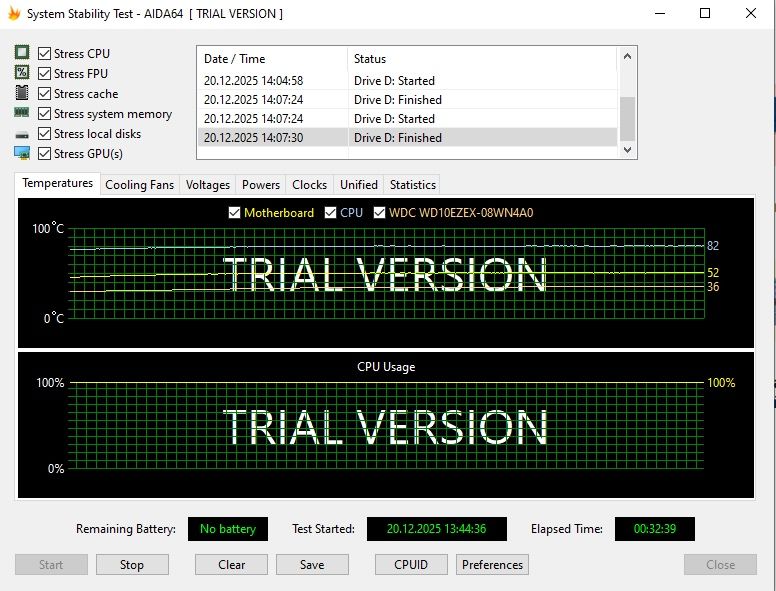Select log row 14:07:24 Drive D: Started
The height and width of the screenshot is (591, 776).
point(408,119)
